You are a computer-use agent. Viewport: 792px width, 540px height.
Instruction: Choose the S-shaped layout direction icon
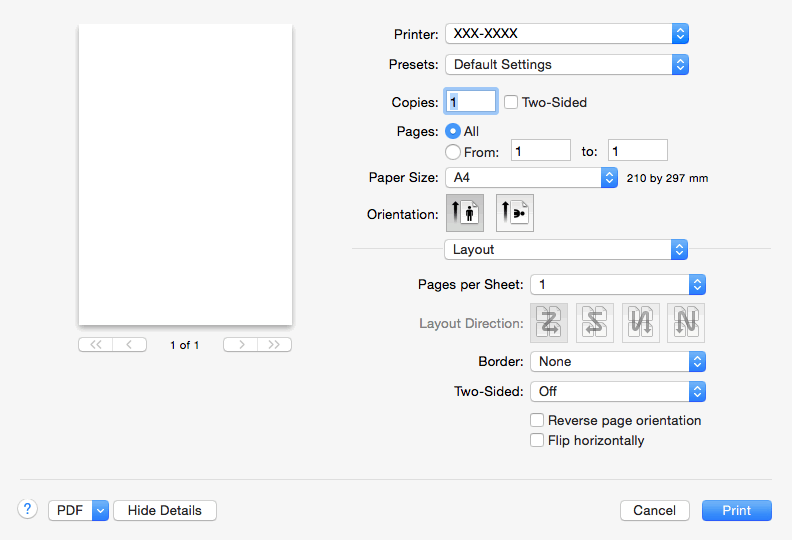595,323
